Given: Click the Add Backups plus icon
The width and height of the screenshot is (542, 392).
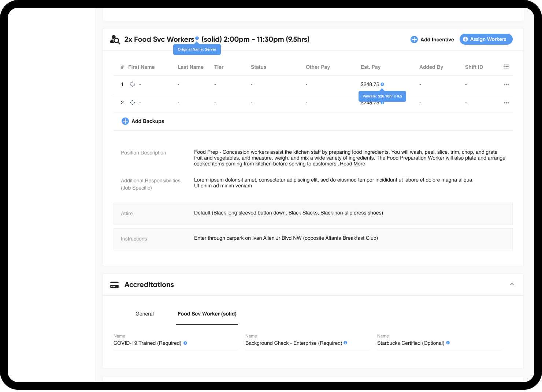Looking at the screenshot, I should 125,121.
